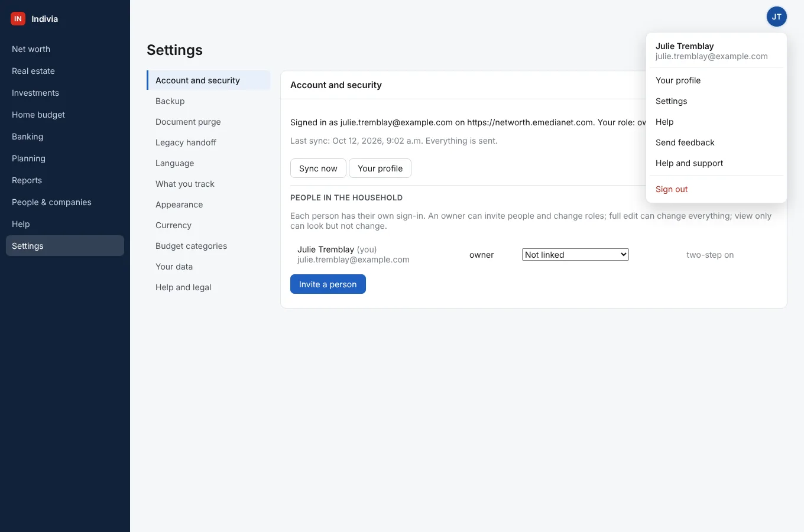Screen dimensions: 804x532
Task: Open the Not linked dropdown
Action: [575, 255]
